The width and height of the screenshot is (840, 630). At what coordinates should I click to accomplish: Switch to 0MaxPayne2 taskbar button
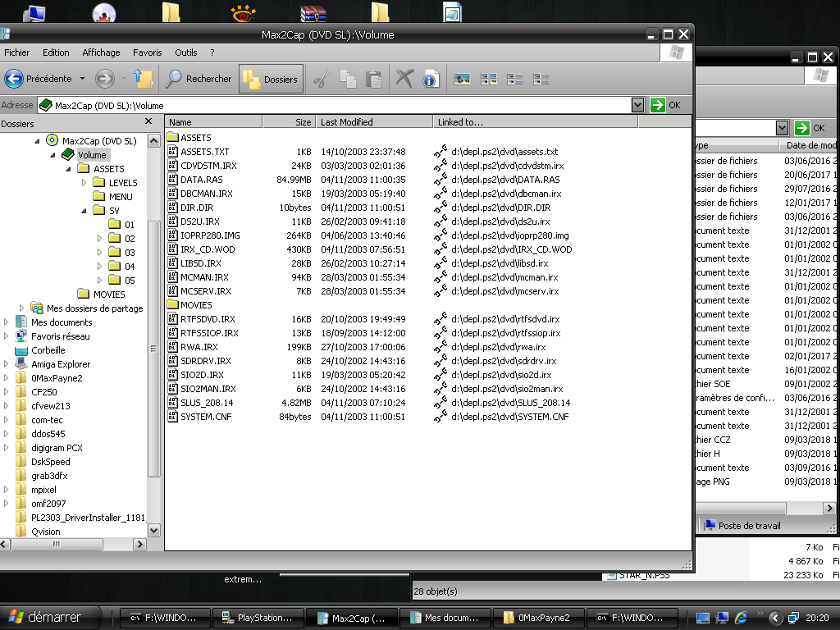coord(538,618)
